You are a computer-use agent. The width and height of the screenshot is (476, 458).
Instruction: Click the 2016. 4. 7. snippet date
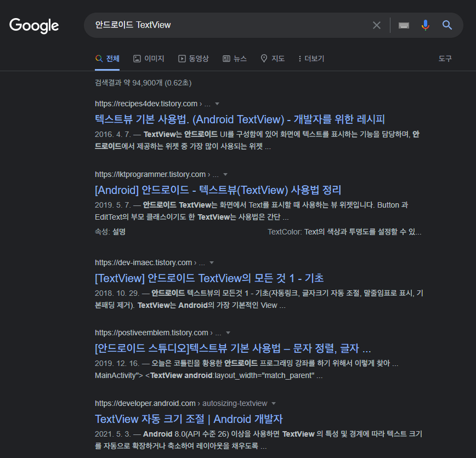click(x=112, y=134)
